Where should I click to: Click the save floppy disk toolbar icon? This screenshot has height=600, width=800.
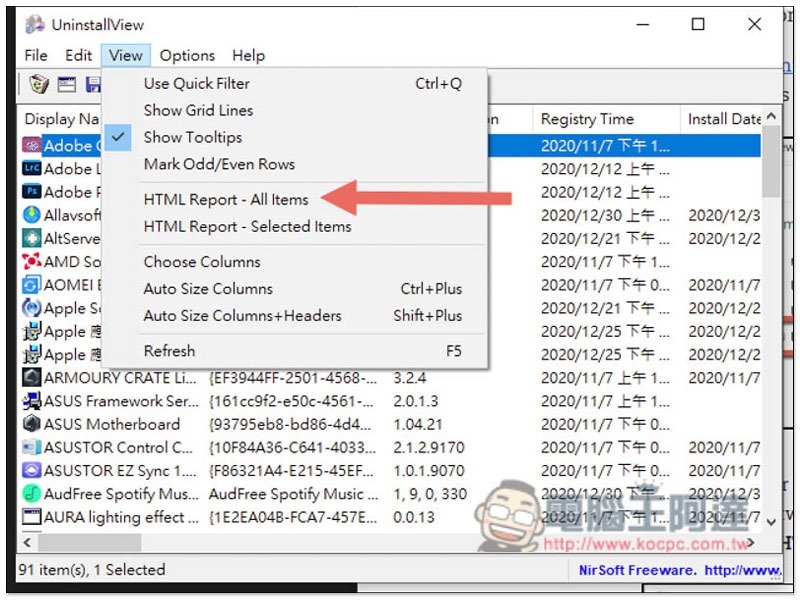coord(93,84)
